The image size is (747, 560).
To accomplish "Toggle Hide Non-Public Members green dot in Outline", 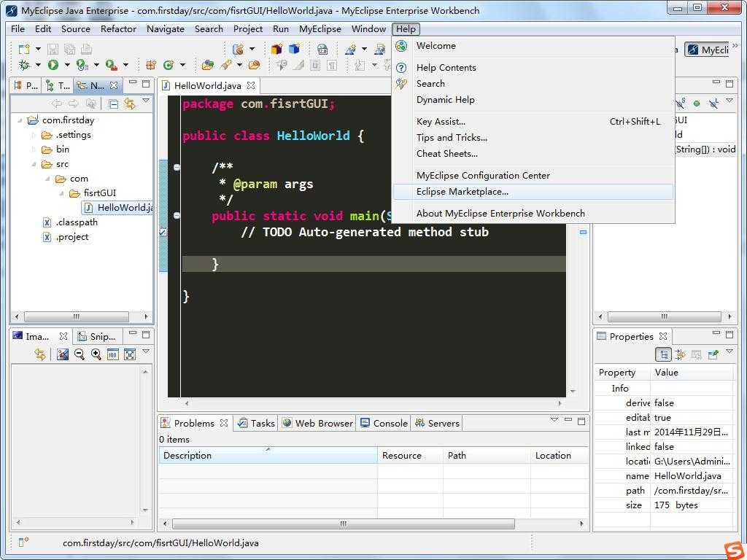I will point(697,103).
